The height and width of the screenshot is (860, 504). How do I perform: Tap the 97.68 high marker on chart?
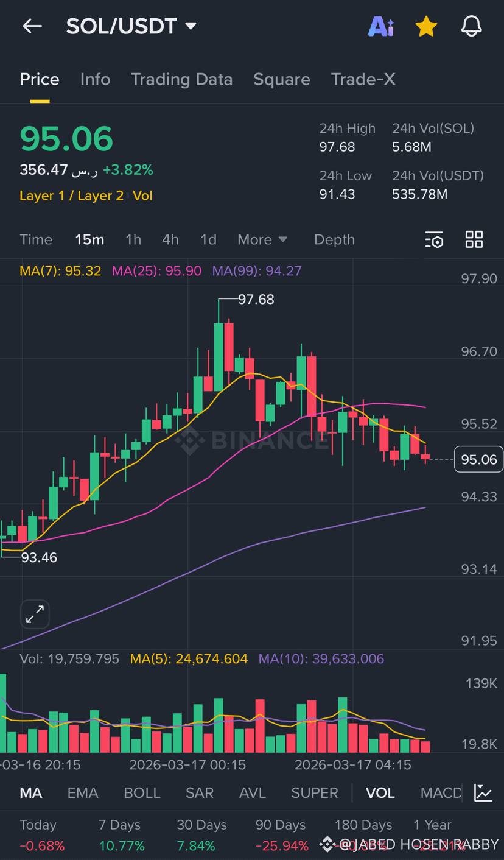[x=256, y=299]
